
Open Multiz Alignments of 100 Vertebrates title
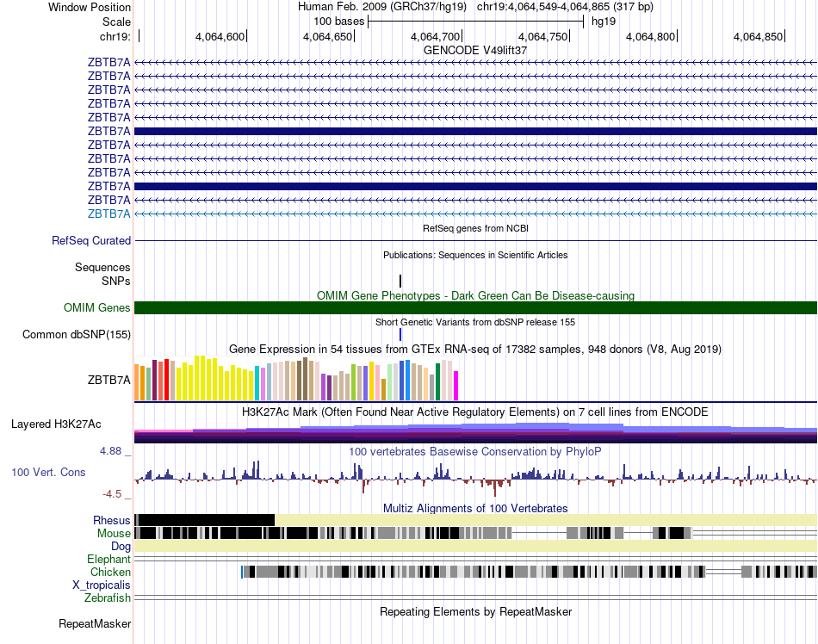coord(475,508)
